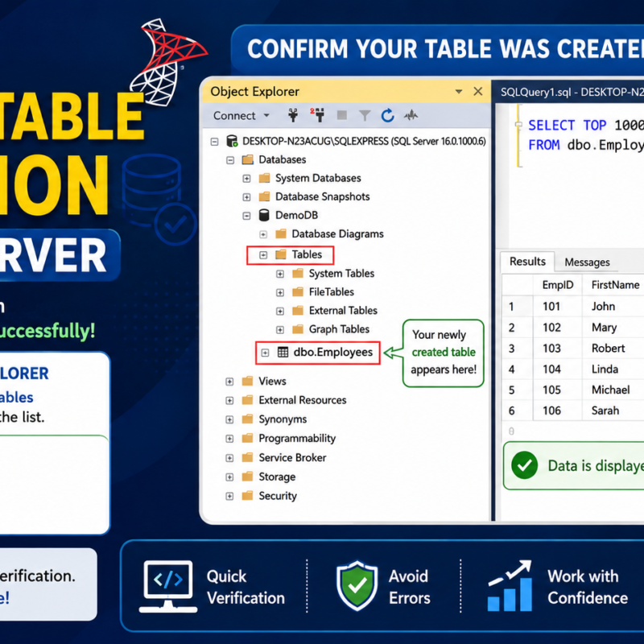Click the Connect object explorer plug icon
The image size is (644, 644).
[293, 115]
